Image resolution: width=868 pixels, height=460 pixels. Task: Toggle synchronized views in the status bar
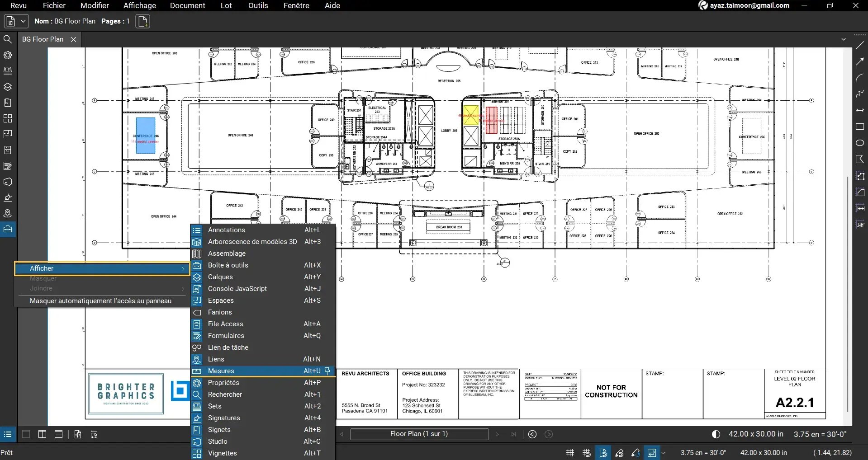(x=652, y=452)
